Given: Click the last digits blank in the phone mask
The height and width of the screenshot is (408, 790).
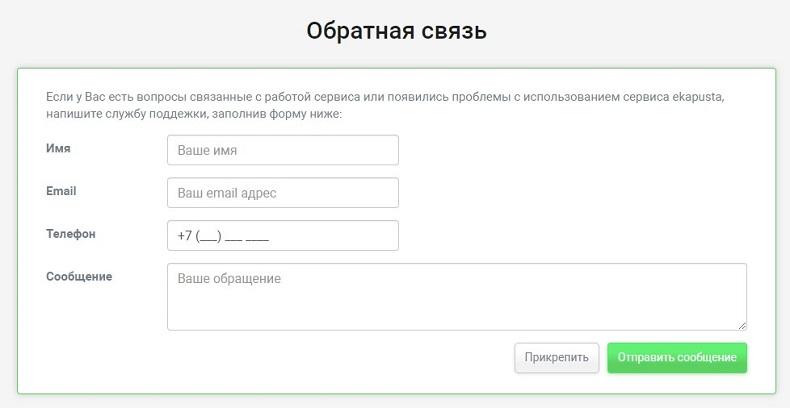Looking at the screenshot, I should click(258, 237).
